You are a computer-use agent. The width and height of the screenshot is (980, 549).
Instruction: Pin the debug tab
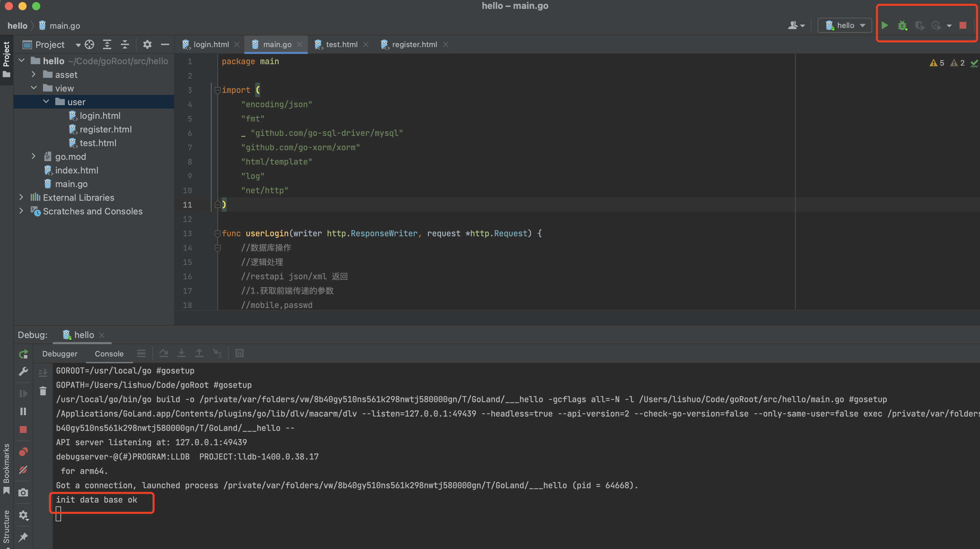pos(23,537)
